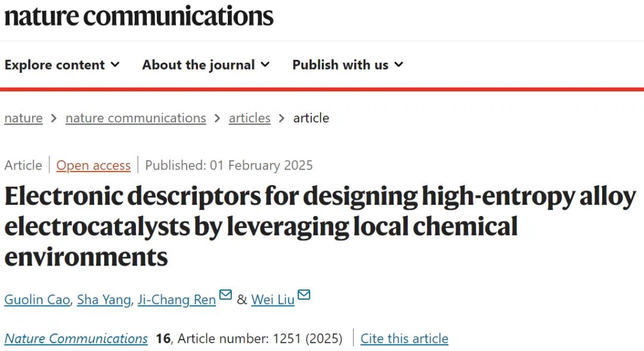The image size is (644, 351).
Task: Click chevron arrow after About the journal
Action: pos(265,64)
